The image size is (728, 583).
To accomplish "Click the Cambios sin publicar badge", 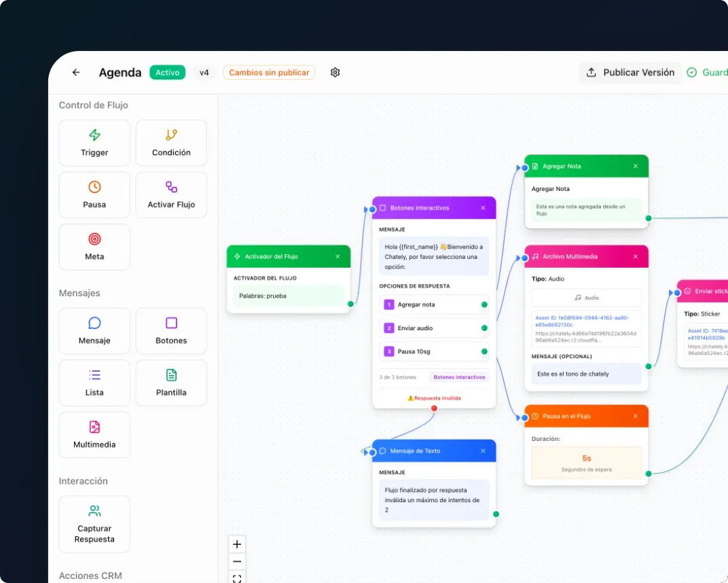I will [269, 73].
